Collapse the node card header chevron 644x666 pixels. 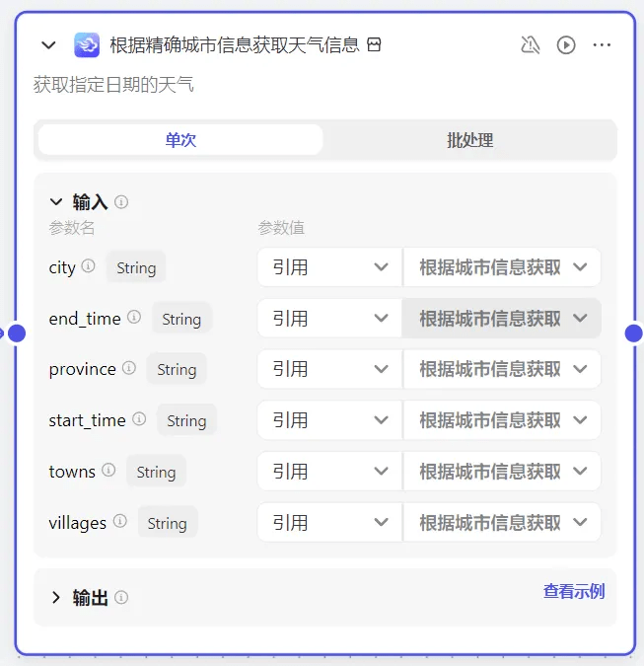(48, 44)
